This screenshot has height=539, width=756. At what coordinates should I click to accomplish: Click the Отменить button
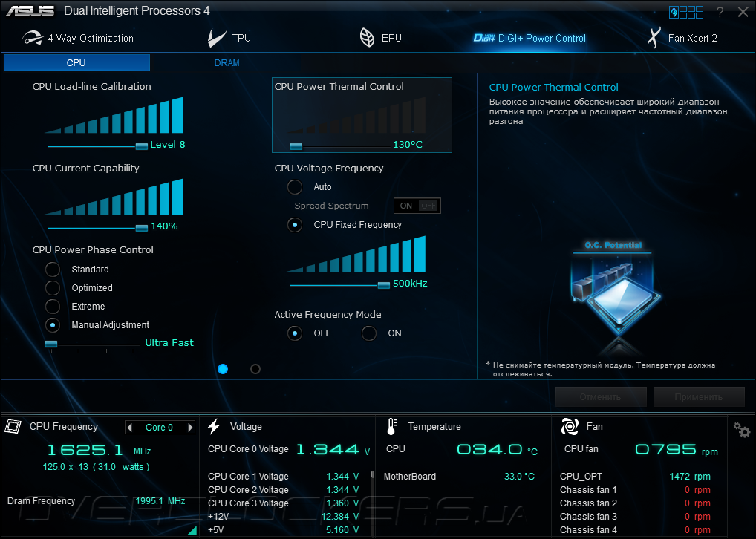601,397
